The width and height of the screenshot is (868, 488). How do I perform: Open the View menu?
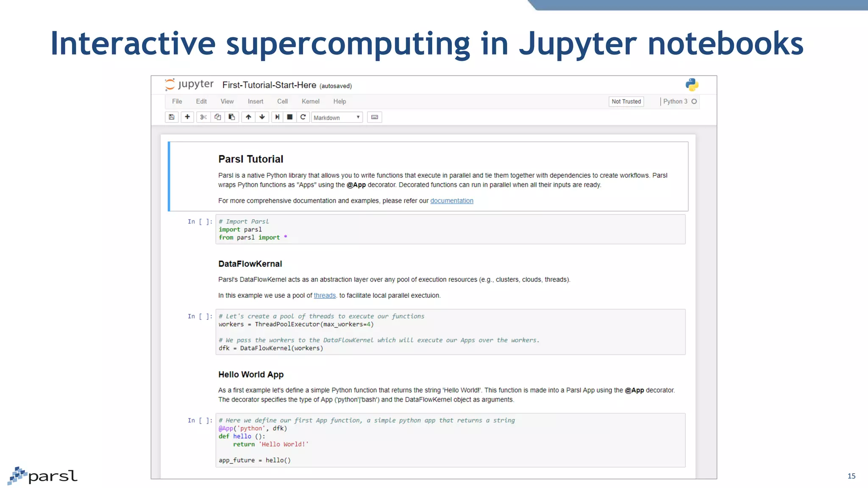[x=227, y=102]
